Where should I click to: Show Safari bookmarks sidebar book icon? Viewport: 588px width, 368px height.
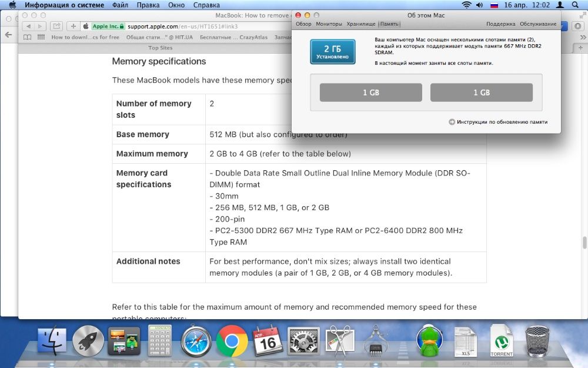point(28,37)
